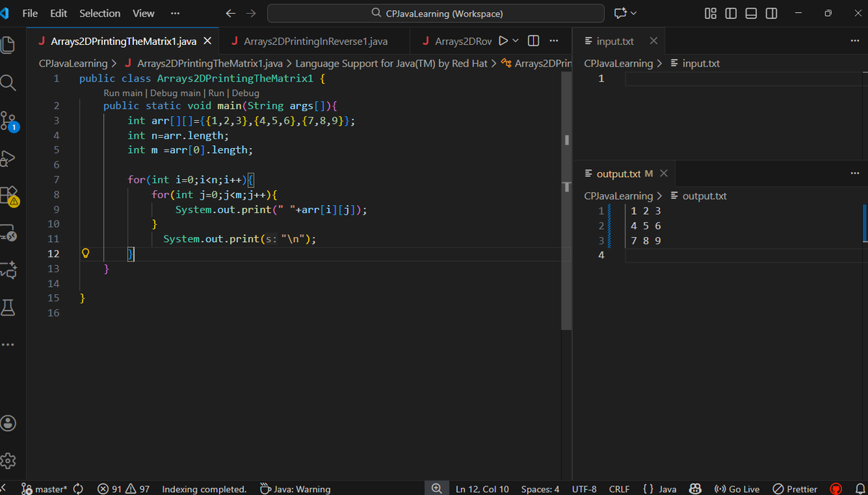Open more actions ellipsis for input.txt group

[x=855, y=40]
